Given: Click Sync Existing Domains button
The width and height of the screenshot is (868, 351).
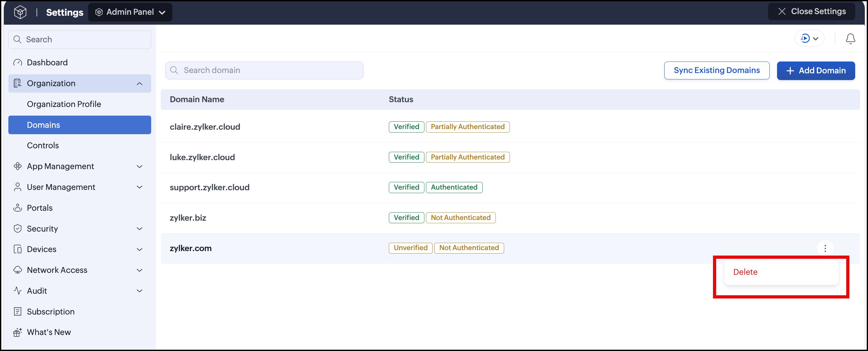Looking at the screenshot, I should pos(717,70).
